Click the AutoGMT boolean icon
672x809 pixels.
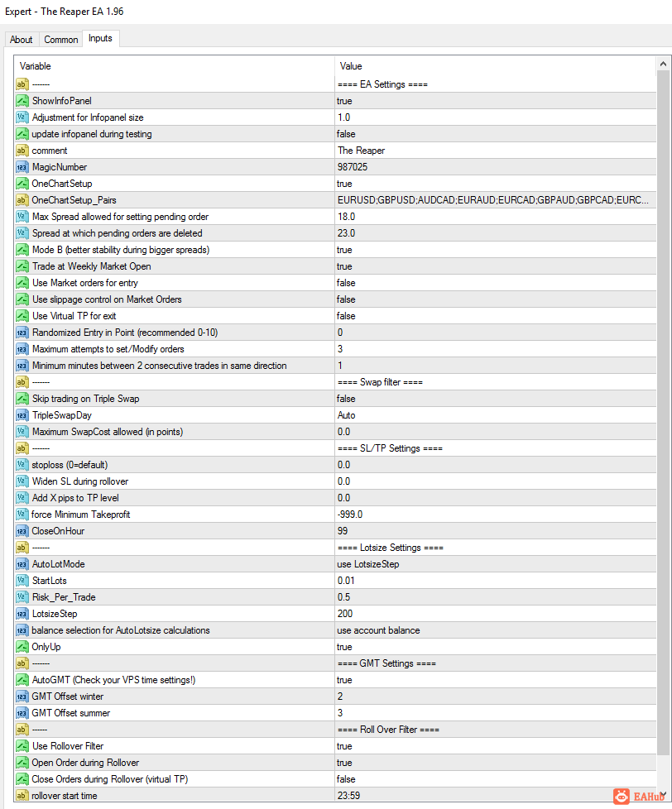pos(22,679)
